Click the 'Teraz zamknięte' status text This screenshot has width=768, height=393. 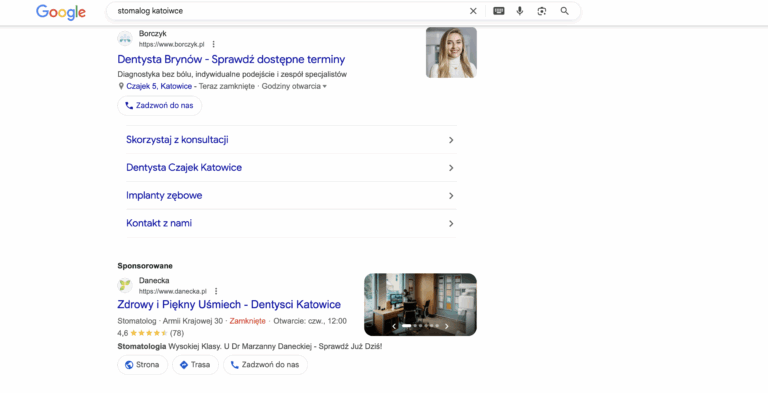tap(227, 86)
